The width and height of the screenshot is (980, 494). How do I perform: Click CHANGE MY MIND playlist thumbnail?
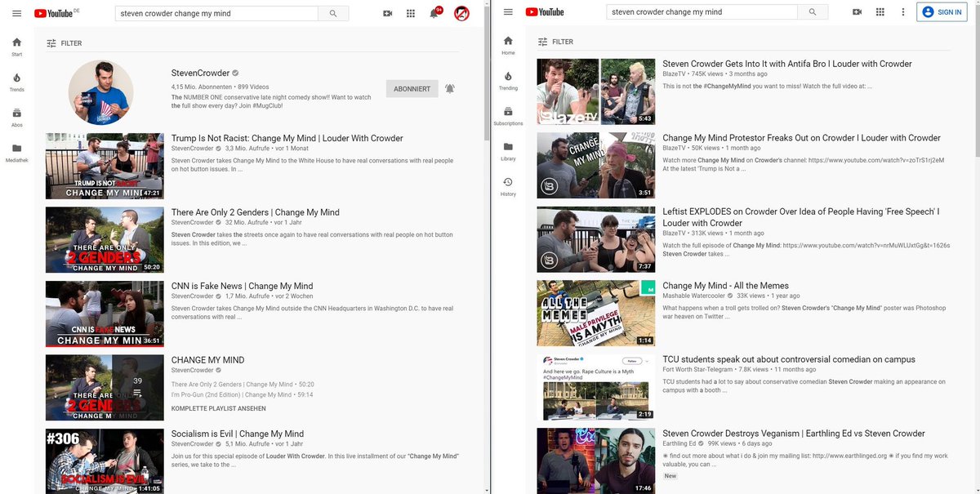pyautogui.click(x=105, y=387)
